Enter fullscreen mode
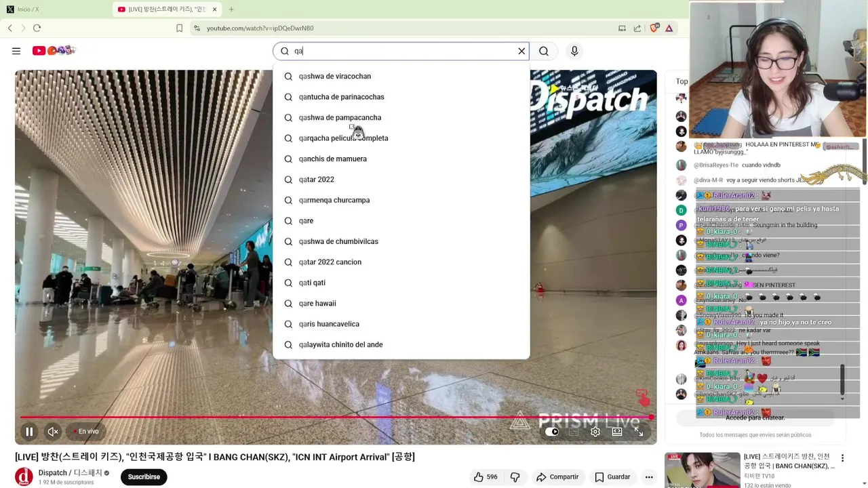This screenshot has height=488, width=868. coord(639,432)
